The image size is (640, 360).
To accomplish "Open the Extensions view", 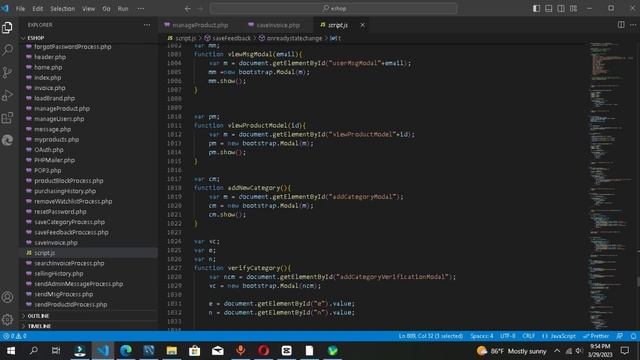I will pyautogui.click(x=7, y=118).
